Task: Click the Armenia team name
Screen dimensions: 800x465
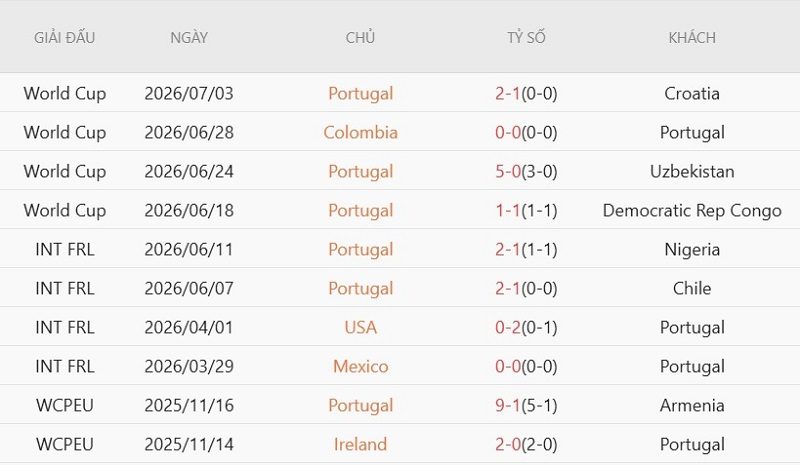Action: tap(692, 405)
